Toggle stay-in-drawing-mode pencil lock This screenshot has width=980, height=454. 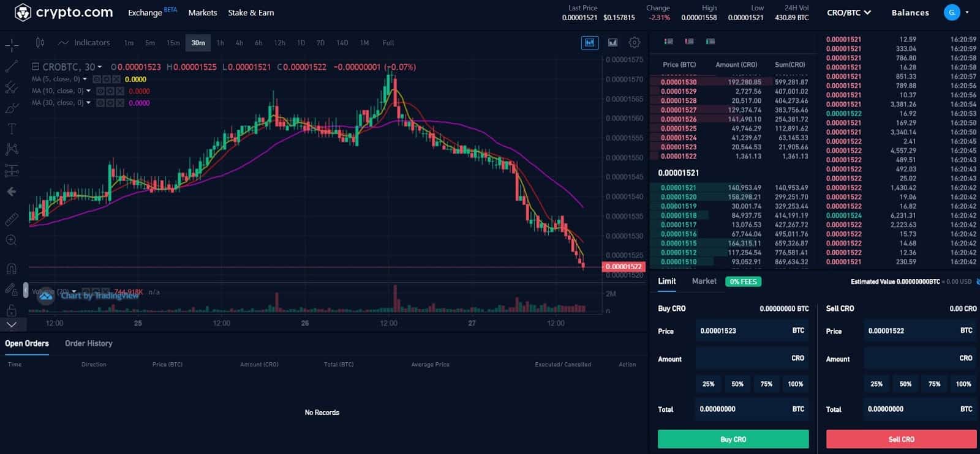click(11, 289)
